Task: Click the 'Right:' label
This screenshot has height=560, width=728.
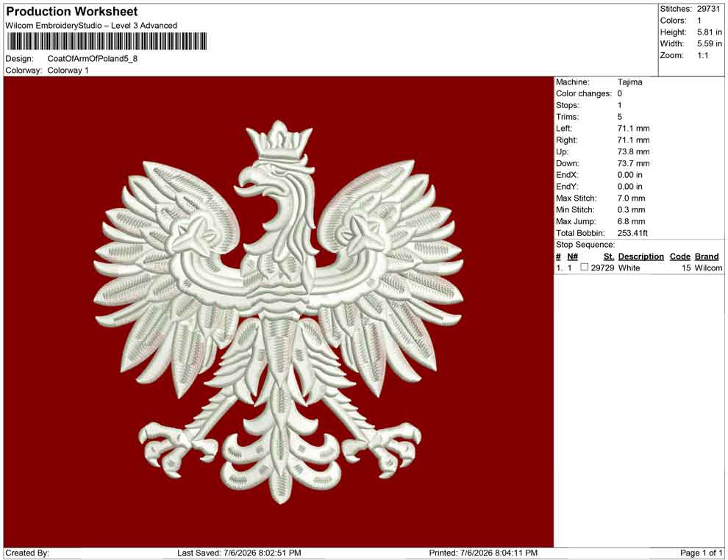Action: pyautogui.click(x=566, y=140)
